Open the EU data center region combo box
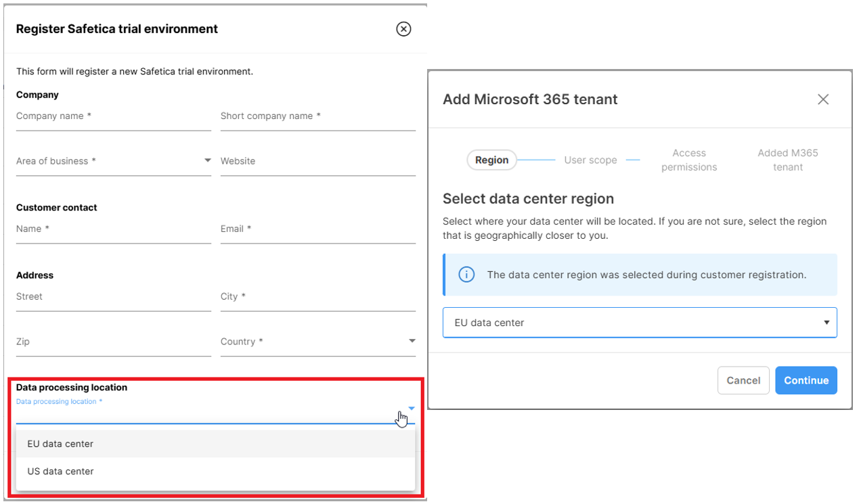 [x=639, y=323]
